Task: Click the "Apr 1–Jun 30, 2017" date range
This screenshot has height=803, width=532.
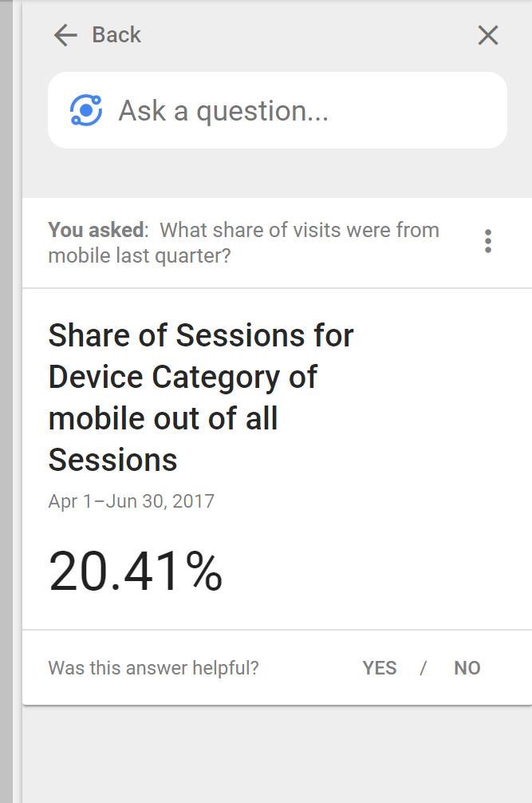Action: (131, 501)
